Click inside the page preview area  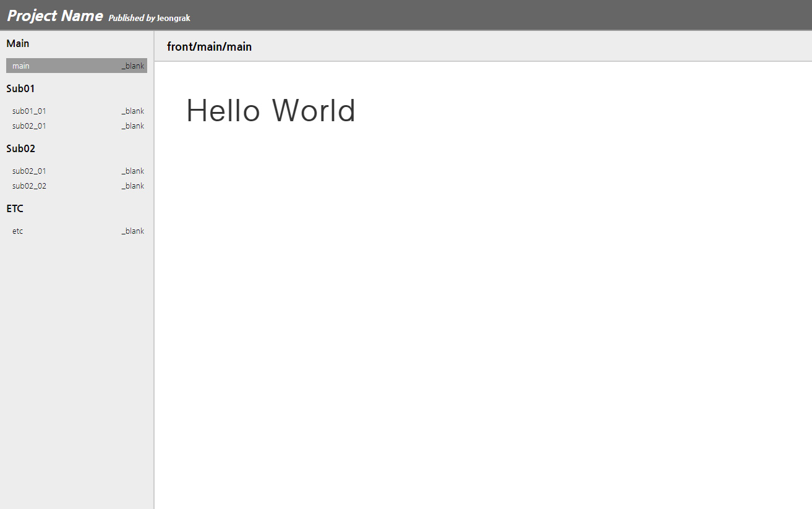(x=482, y=309)
